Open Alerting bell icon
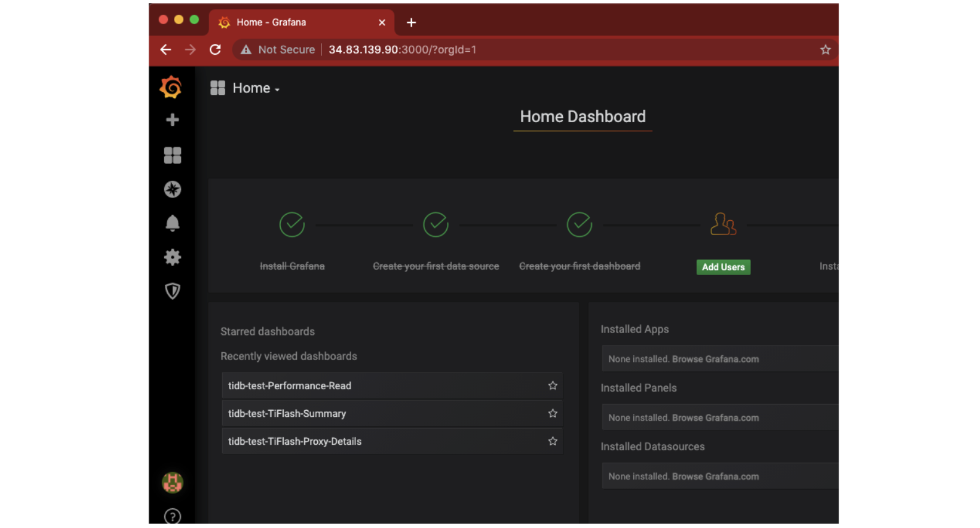The height and width of the screenshot is (528, 980). click(172, 223)
